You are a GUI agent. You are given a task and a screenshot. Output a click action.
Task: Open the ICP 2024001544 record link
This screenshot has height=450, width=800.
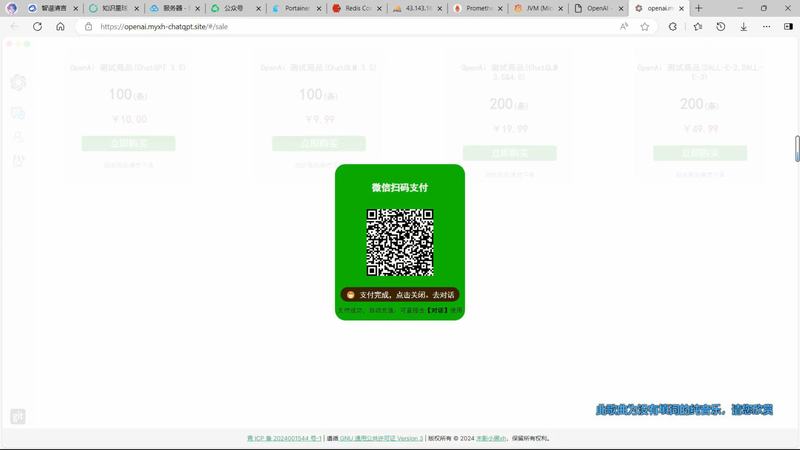tap(284, 438)
